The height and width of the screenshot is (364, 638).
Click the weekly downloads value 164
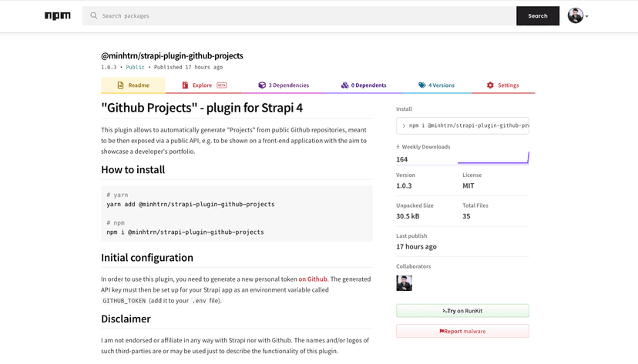[x=402, y=159]
